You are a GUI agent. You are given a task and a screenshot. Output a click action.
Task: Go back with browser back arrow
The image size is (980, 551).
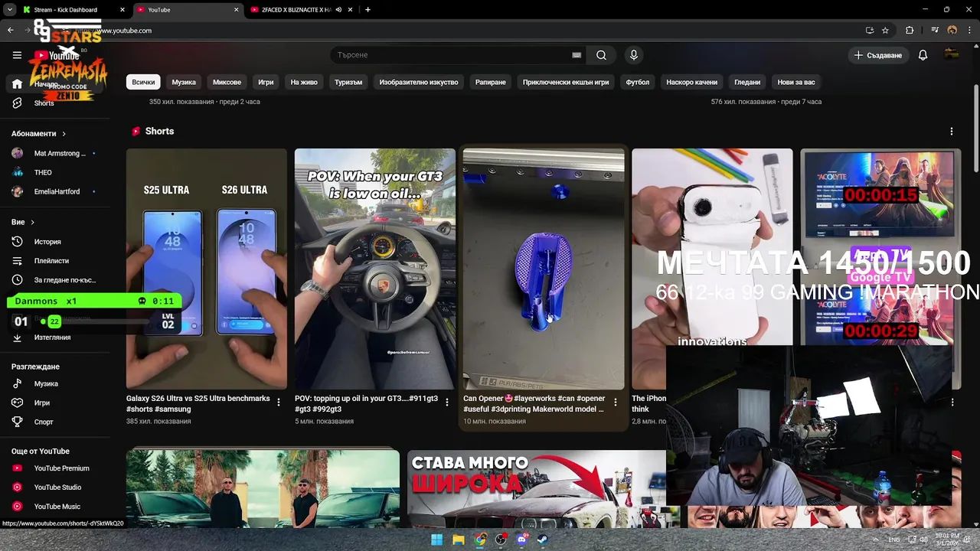tap(11, 31)
